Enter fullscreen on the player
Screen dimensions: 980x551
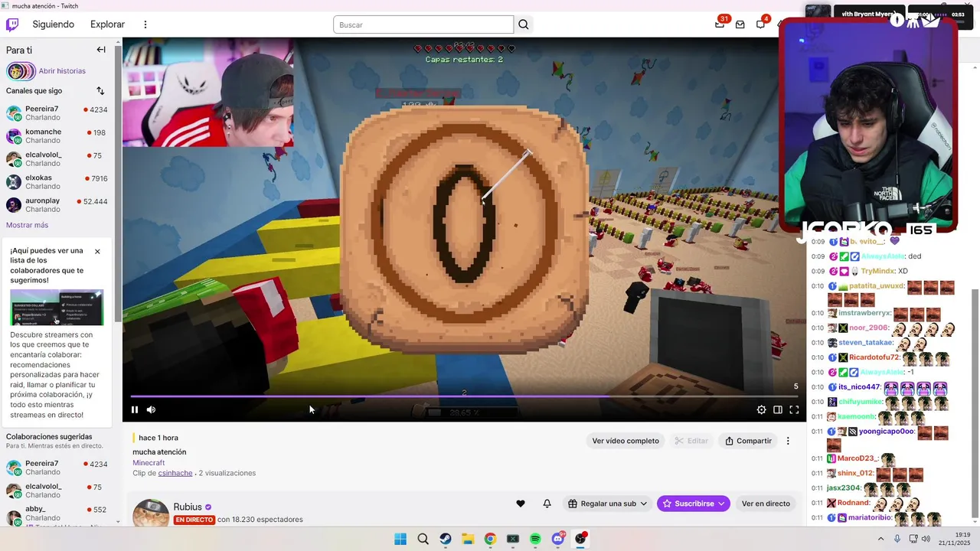pos(794,410)
